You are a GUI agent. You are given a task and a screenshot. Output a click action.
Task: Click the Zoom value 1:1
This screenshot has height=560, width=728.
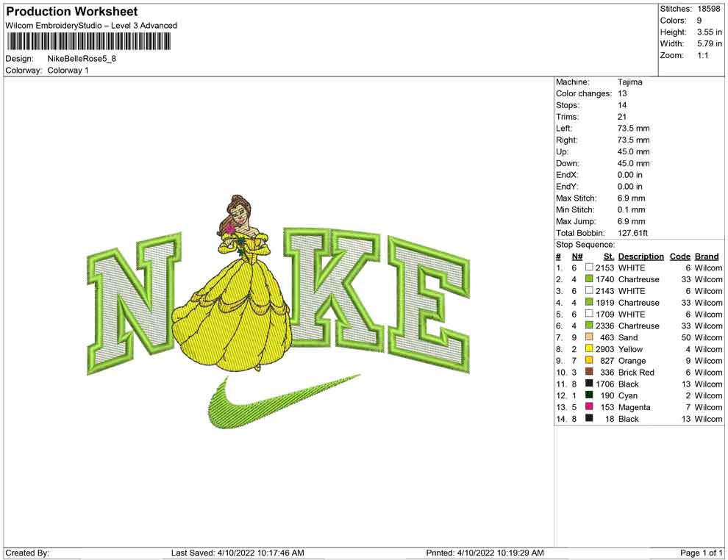[703, 55]
